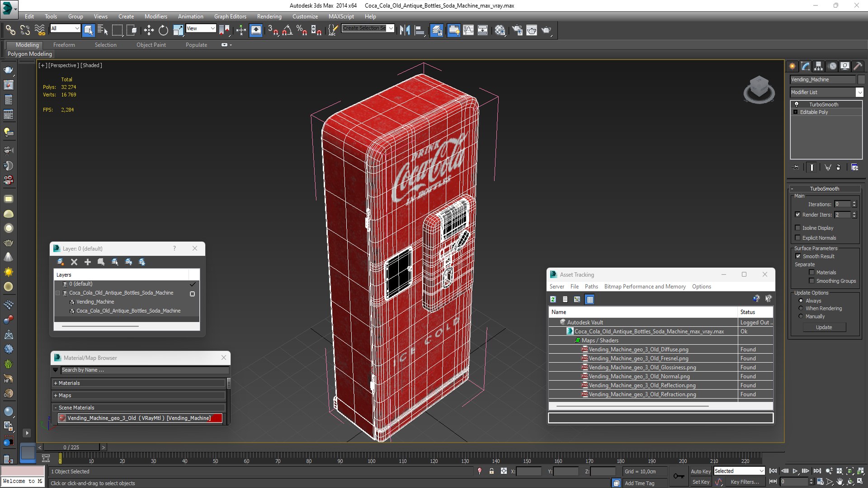Click the Mirror tool
This screenshot has height=488, width=868.
pos(405,30)
